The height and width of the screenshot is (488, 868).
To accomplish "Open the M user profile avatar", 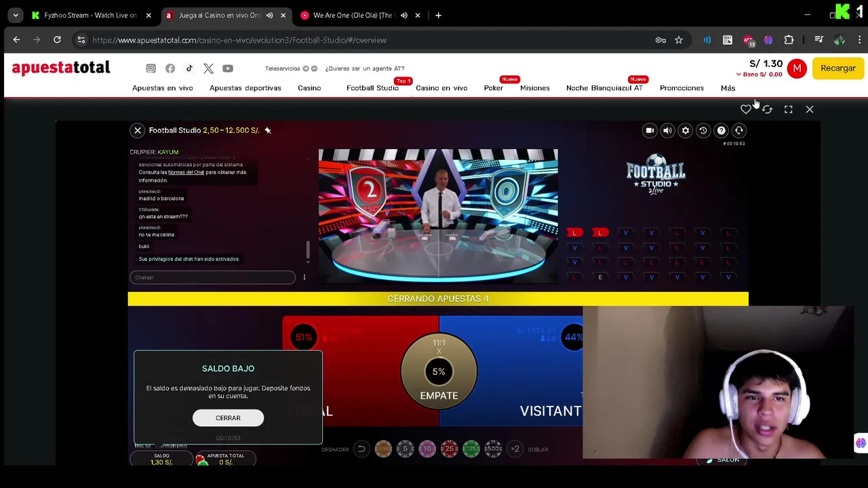I will [x=797, y=68].
